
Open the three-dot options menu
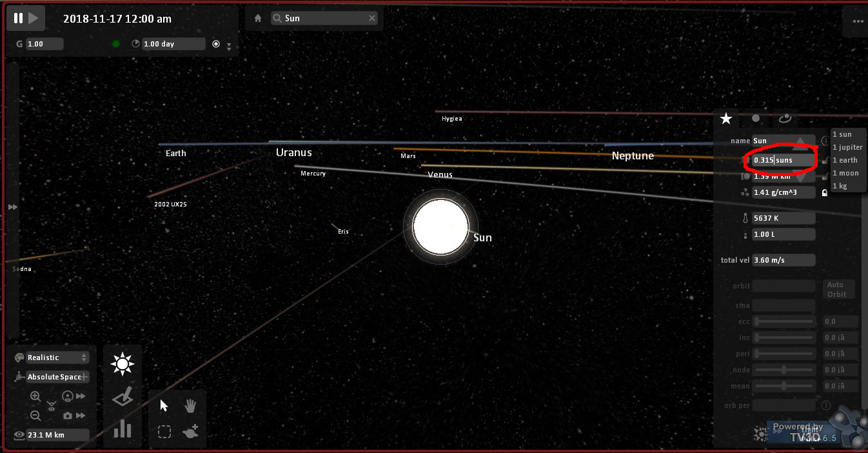[857, 21]
